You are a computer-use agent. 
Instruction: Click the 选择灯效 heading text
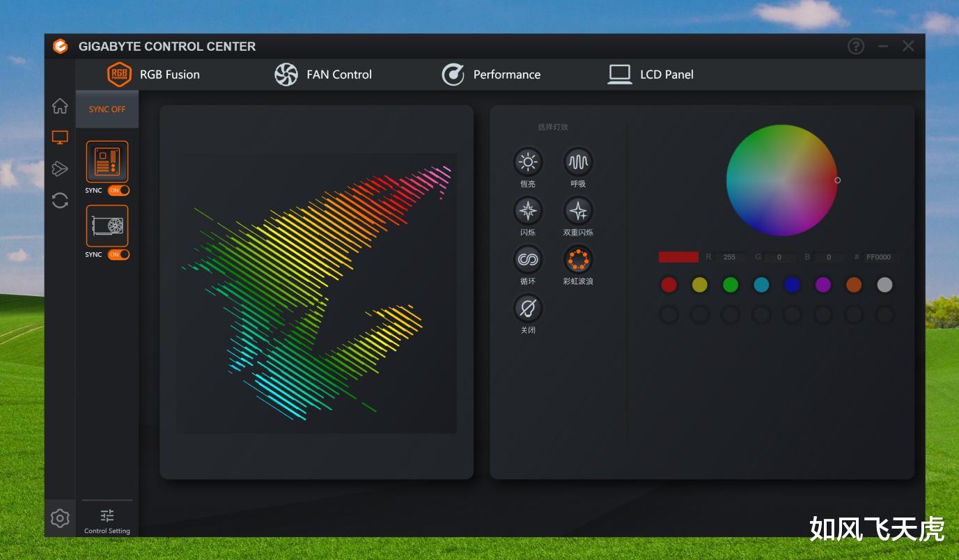tap(553, 127)
